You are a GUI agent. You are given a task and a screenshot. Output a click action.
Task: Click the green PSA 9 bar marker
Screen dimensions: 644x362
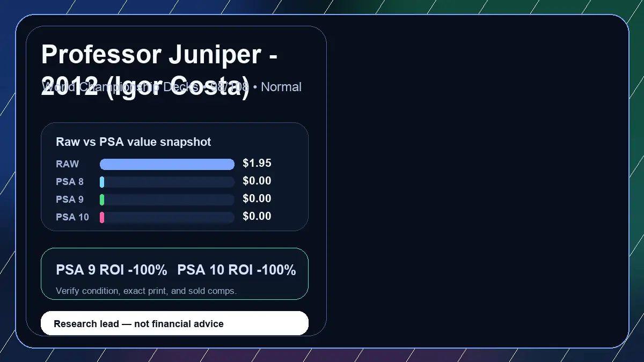point(102,200)
